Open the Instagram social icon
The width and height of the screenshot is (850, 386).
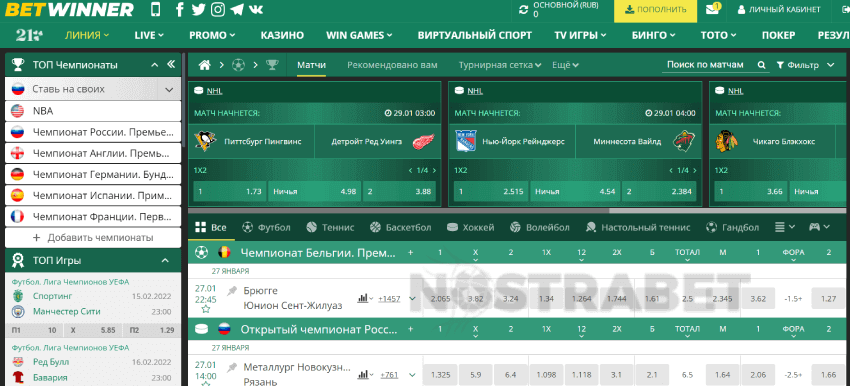point(218,9)
